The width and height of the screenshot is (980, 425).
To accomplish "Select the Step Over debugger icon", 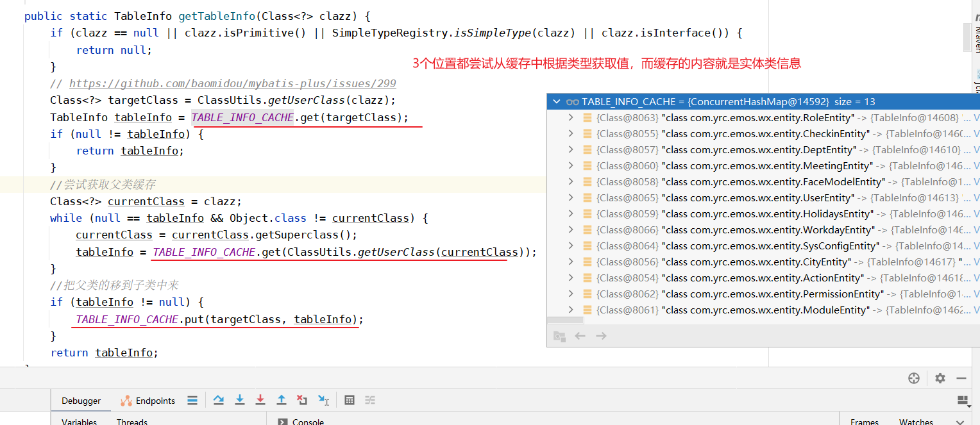I will coord(219,399).
